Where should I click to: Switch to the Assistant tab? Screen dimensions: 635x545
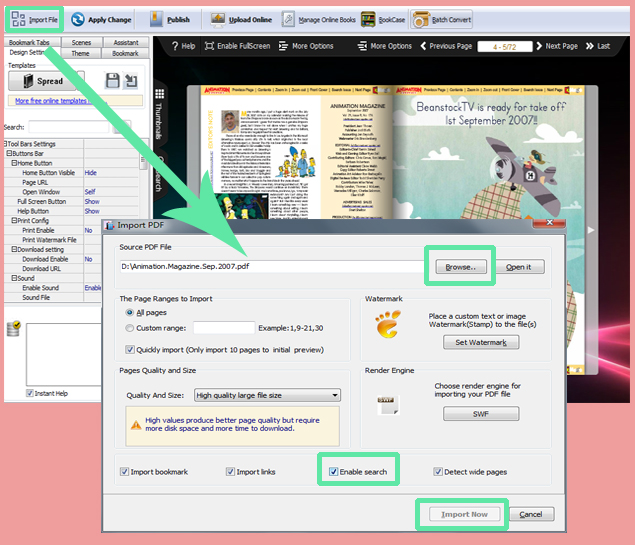(126, 42)
